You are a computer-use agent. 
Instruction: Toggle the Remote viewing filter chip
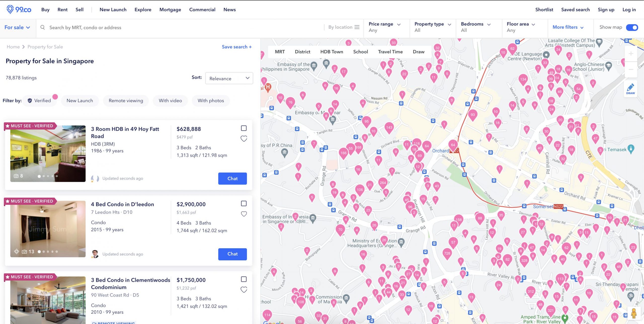click(x=126, y=101)
